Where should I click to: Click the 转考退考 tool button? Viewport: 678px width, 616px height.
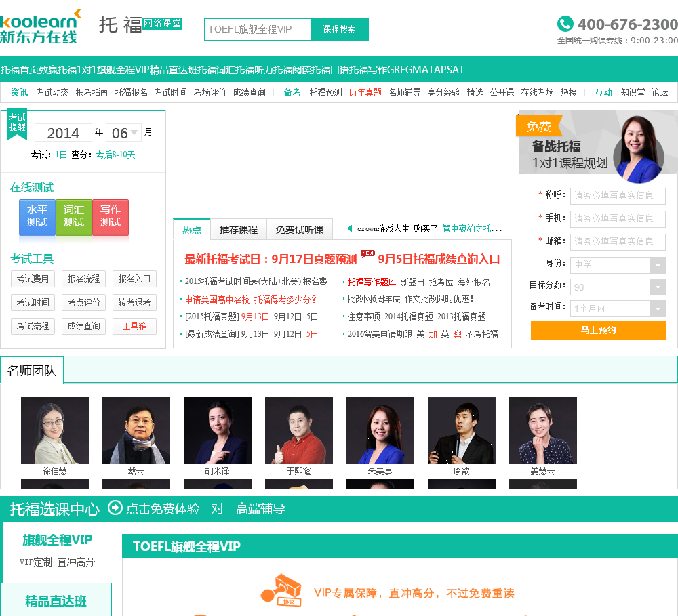click(134, 303)
